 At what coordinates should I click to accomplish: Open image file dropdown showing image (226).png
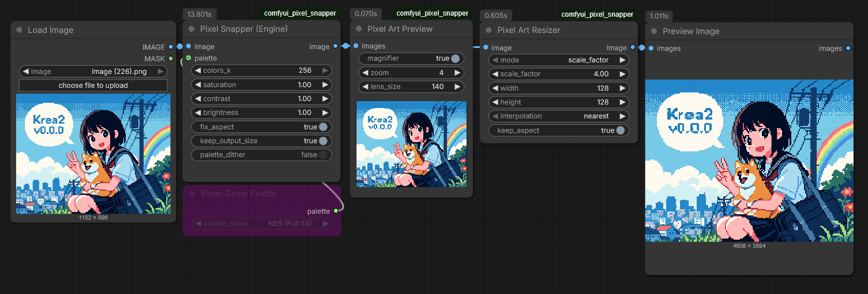[93, 72]
